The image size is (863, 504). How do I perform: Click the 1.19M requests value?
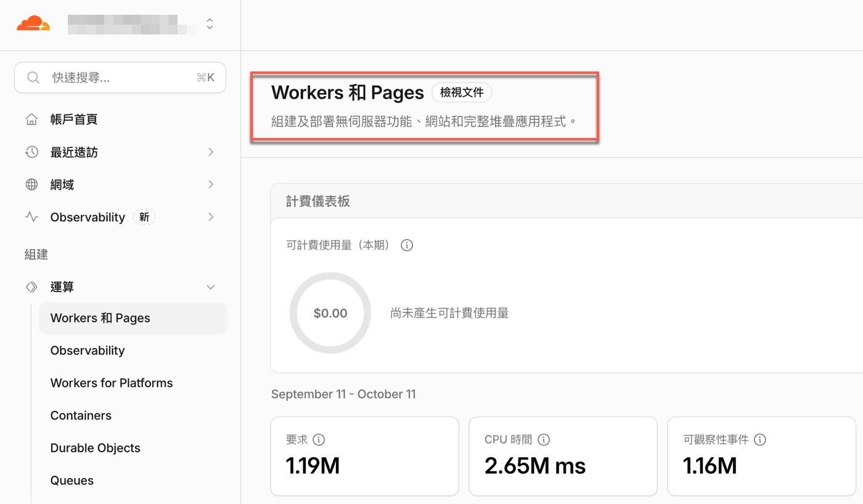point(313,466)
